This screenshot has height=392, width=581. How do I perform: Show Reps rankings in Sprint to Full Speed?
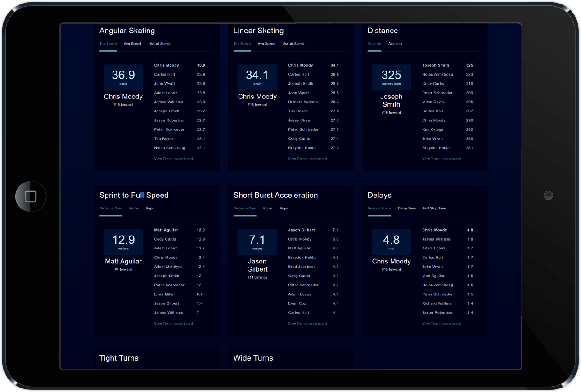coord(149,208)
